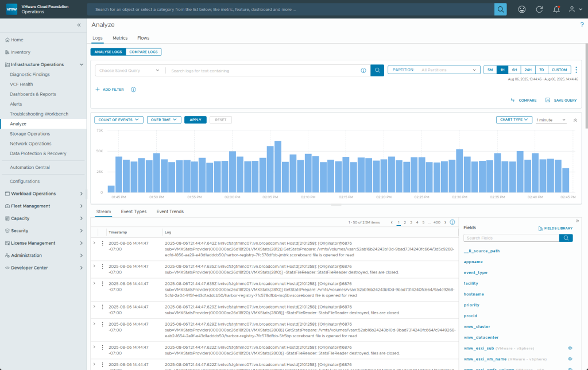Switch to Compare Logs mode
Screen dimensions: 588x370
pos(144,52)
